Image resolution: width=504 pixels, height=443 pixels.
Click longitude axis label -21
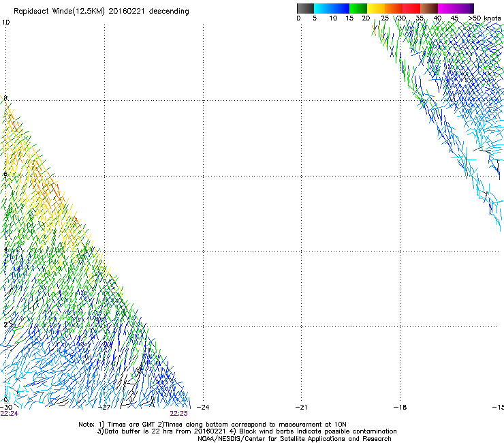[301, 407]
